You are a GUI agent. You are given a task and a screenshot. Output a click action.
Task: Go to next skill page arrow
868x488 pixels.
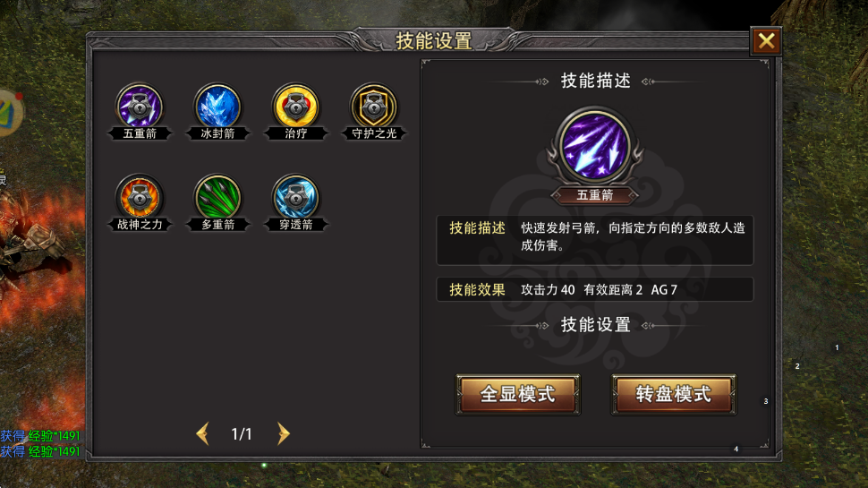(283, 433)
